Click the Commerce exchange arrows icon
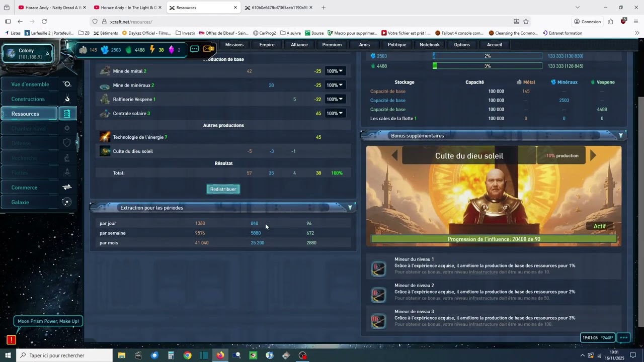This screenshot has width=644, height=362. pyautogui.click(x=67, y=187)
